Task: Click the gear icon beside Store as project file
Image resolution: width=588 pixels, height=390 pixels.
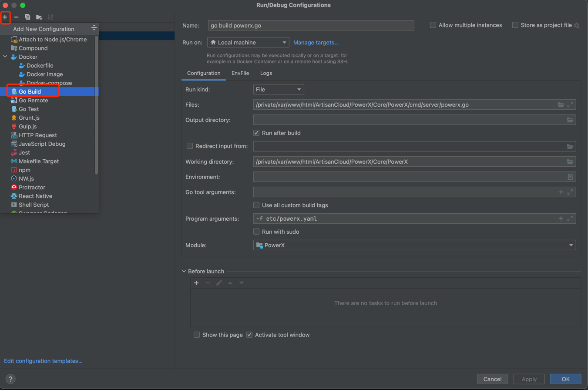Action: [577, 26]
